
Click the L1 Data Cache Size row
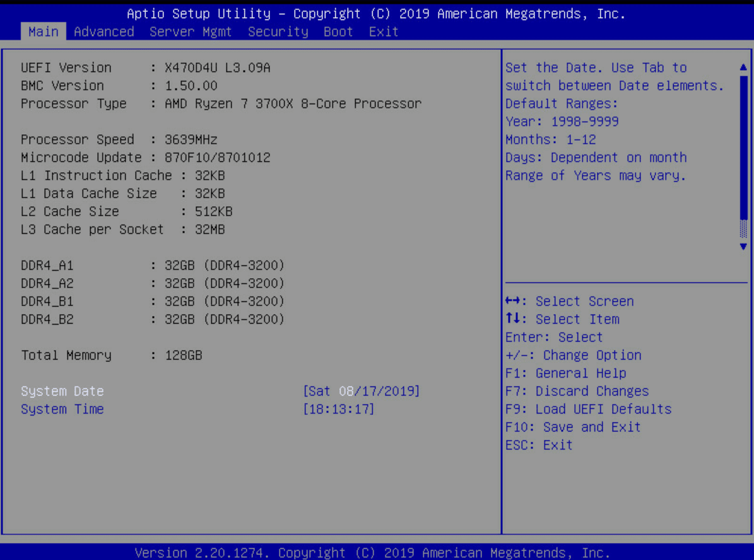point(122,194)
